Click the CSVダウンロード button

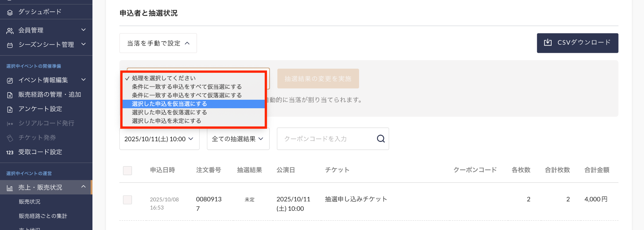[x=577, y=43]
